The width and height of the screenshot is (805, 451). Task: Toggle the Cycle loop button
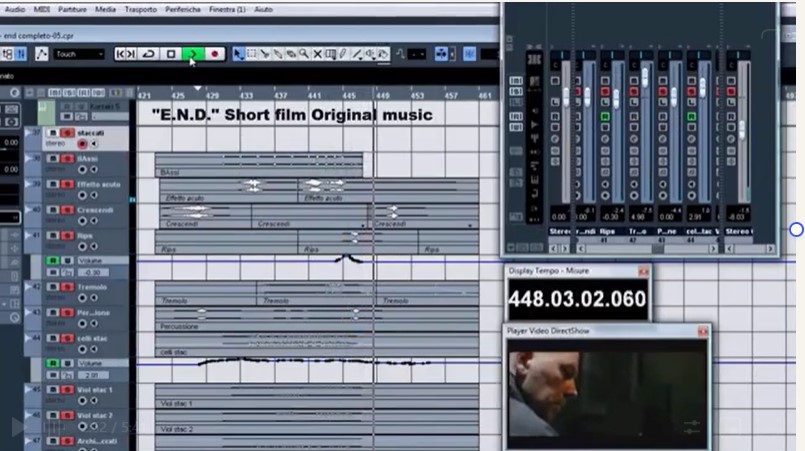(149, 54)
